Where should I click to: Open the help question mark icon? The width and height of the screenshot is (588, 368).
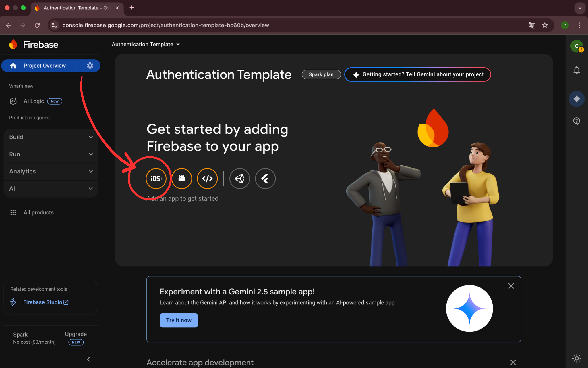click(x=577, y=121)
